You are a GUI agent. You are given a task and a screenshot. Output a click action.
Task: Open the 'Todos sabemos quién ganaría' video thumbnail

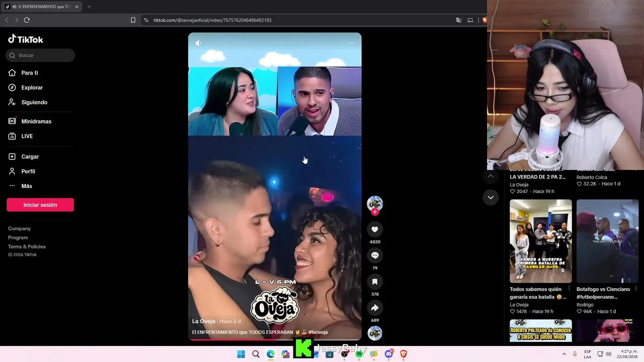point(541,241)
